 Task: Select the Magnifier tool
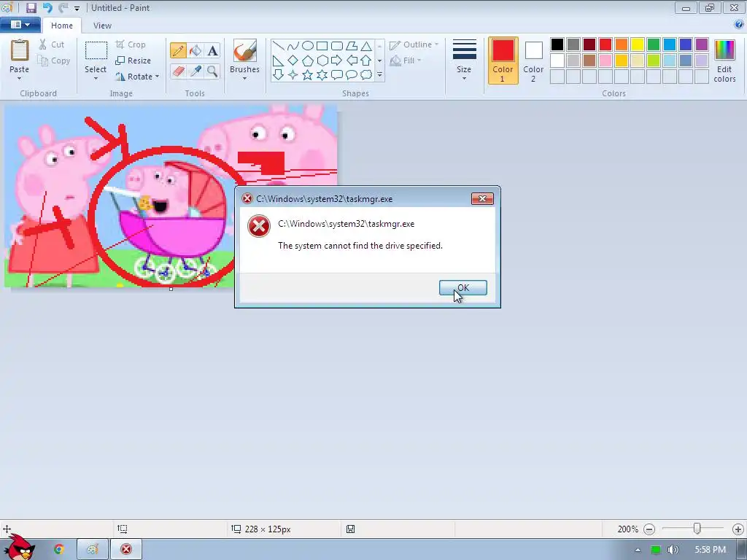point(212,71)
